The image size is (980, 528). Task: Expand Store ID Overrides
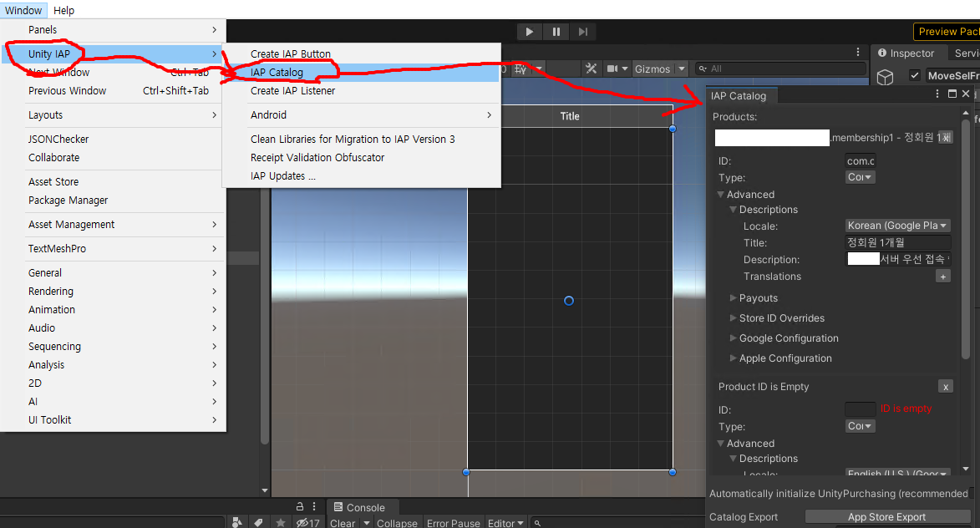pos(734,318)
